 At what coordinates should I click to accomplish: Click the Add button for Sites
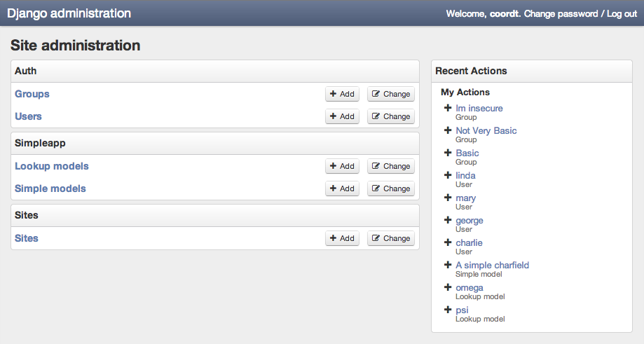tap(342, 238)
